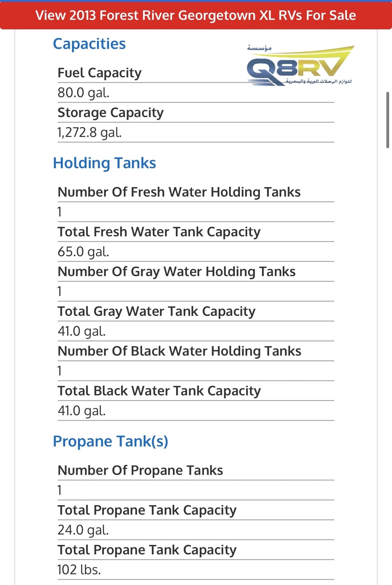The image size is (392, 585).
Task: Click Total Gray Water Tank Capacity label
Action: point(157,311)
